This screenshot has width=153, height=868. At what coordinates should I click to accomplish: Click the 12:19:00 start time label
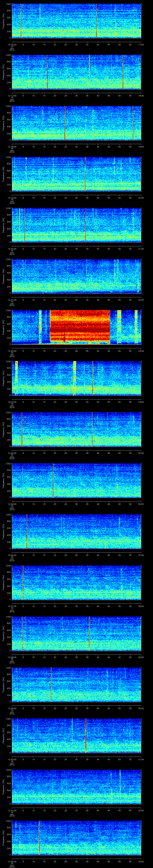12,198
